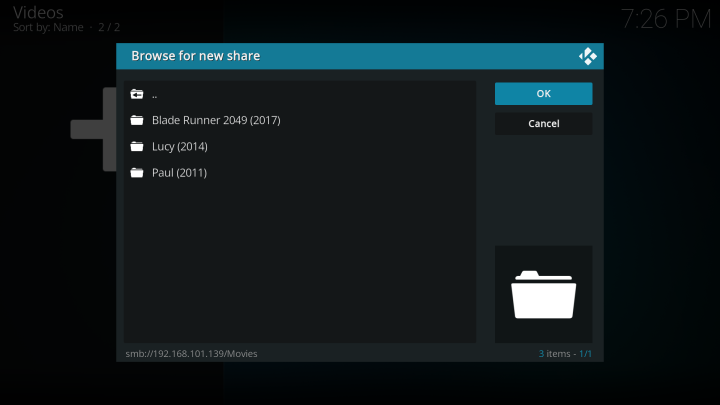Click the "Sort by: Name" text
The width and height of the screenshot is (720, 405).
50,27
